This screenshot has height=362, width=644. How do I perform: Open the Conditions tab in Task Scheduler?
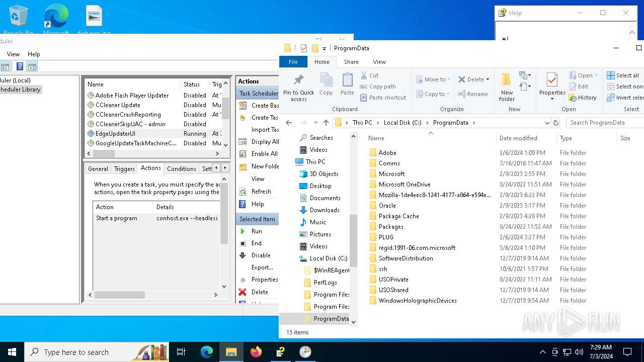(182, 169)
